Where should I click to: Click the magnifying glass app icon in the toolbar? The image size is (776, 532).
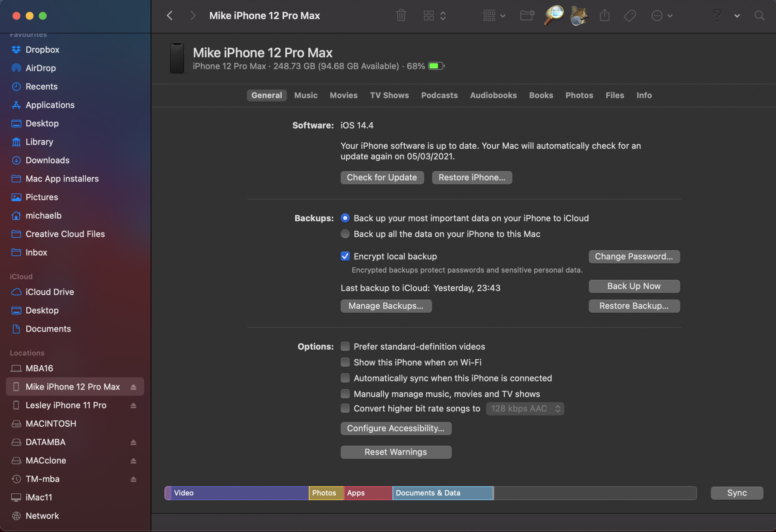[554, 16]
